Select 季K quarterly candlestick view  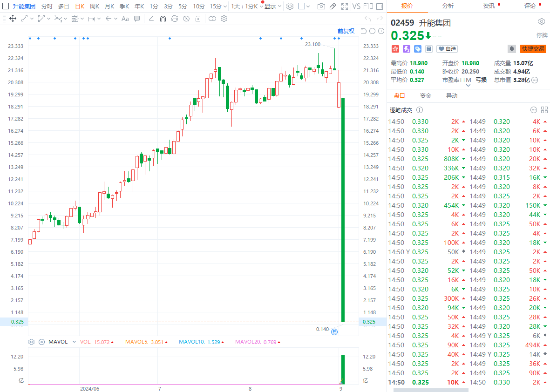click(124, 7)
